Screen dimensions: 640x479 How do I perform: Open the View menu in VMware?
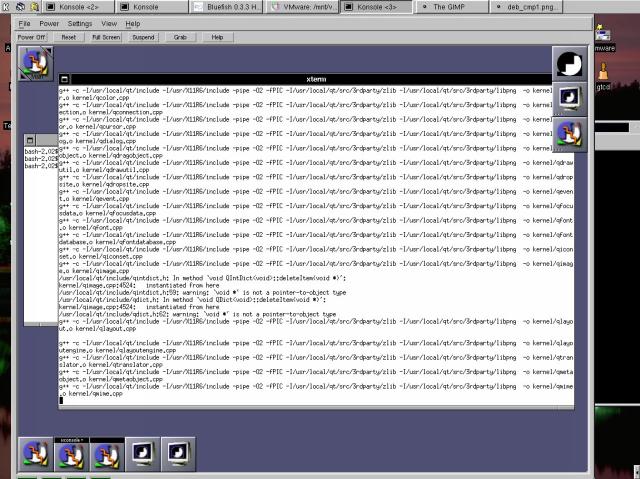point(109,24)
